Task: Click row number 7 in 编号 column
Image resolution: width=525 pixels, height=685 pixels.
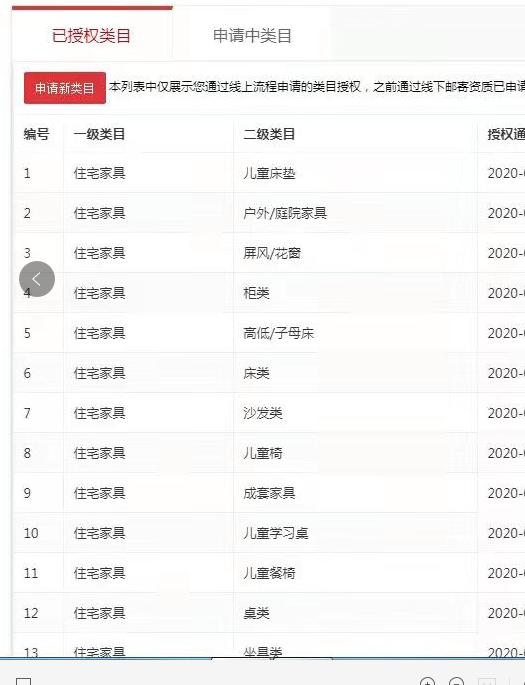Action: coord(27,413)
